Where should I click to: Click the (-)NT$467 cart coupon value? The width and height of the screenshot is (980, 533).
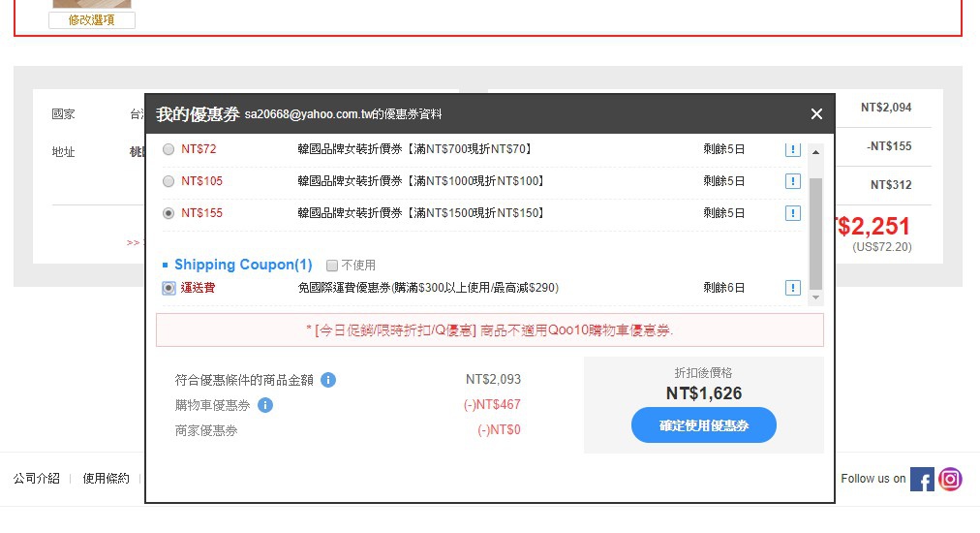point(492,405)
